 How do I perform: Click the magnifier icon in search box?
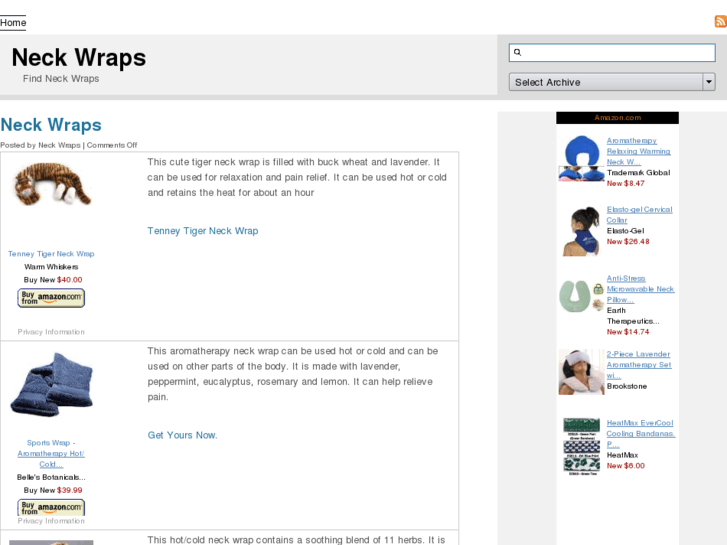(517, 52)
